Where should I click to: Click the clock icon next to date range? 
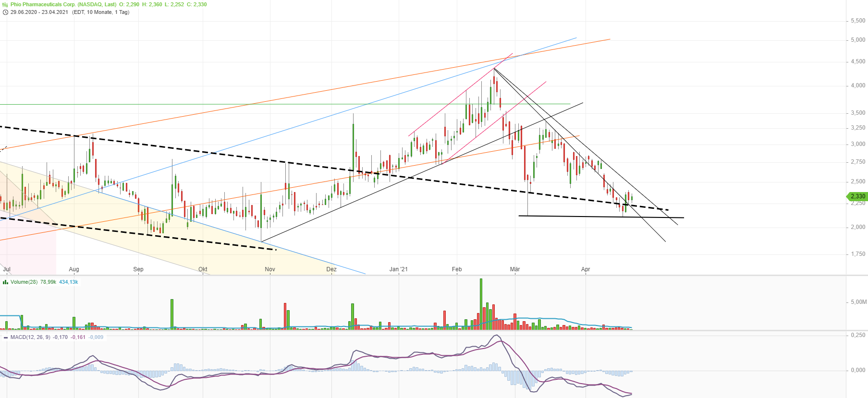(5, 12)
